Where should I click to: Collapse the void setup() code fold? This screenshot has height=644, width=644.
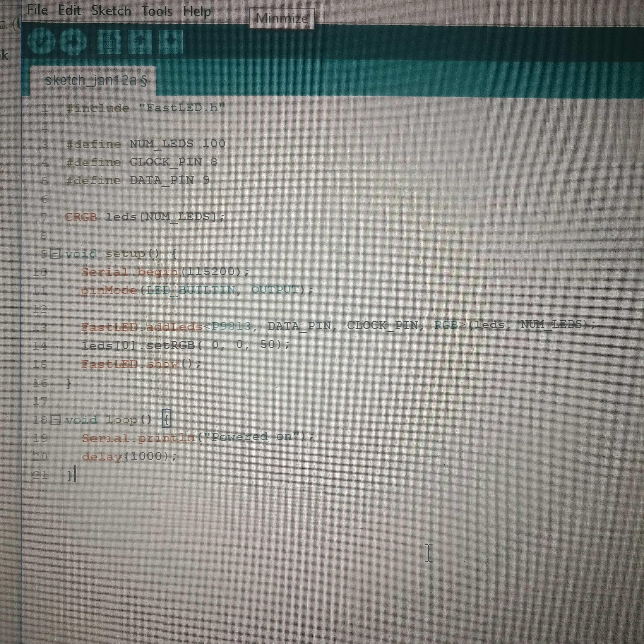55,254
